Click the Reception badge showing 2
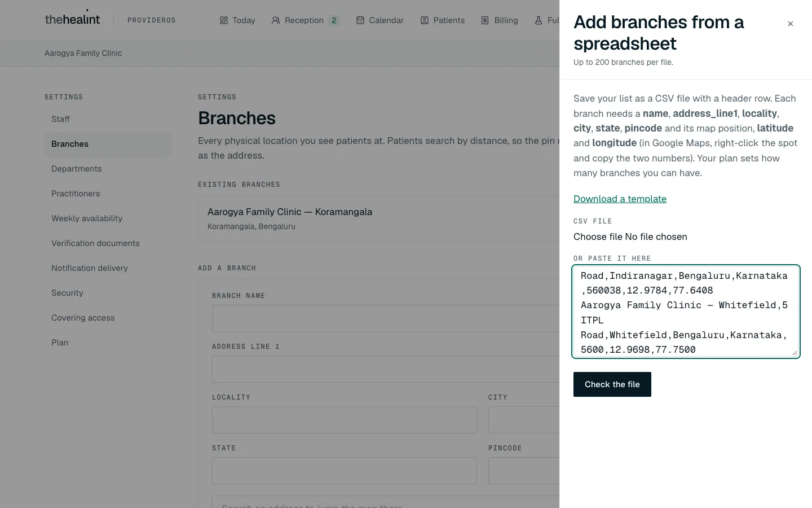This screenshot has width=812, height=508. [334, 20]
